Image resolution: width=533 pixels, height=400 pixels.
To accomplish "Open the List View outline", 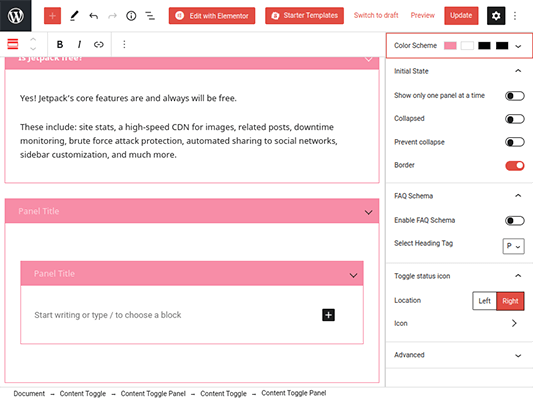I will (x=150, y=16).
